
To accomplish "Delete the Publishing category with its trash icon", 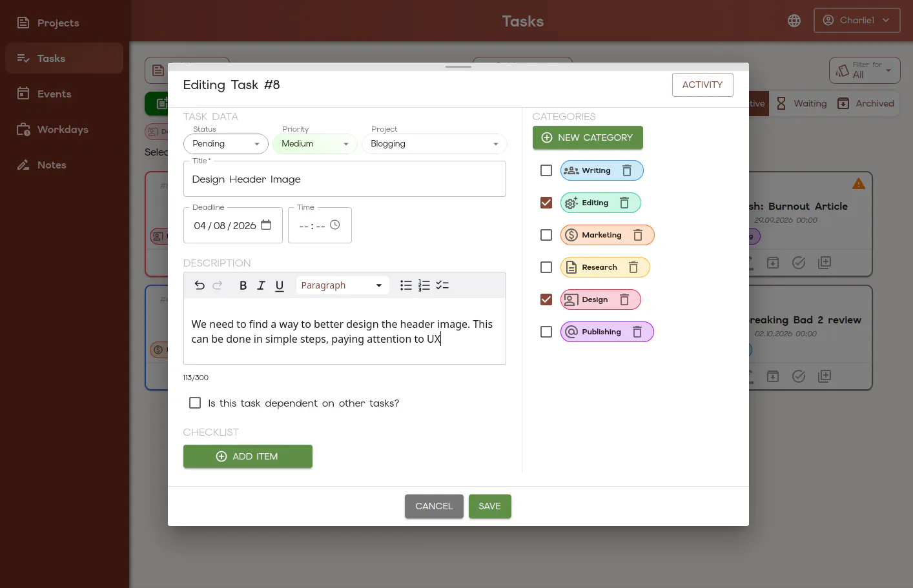I will point(637,332).
